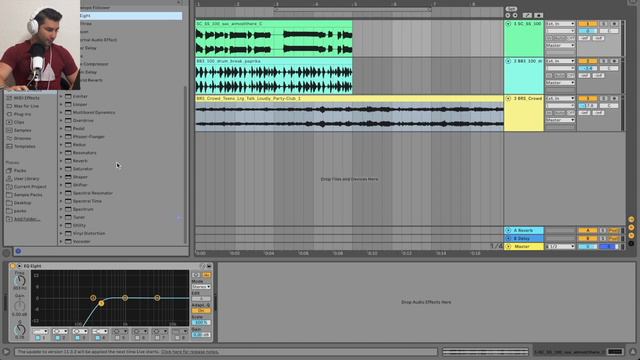This screenshot has width=640, height=360.
Task: Select Max for Live browser category
Action: point(26,106)
